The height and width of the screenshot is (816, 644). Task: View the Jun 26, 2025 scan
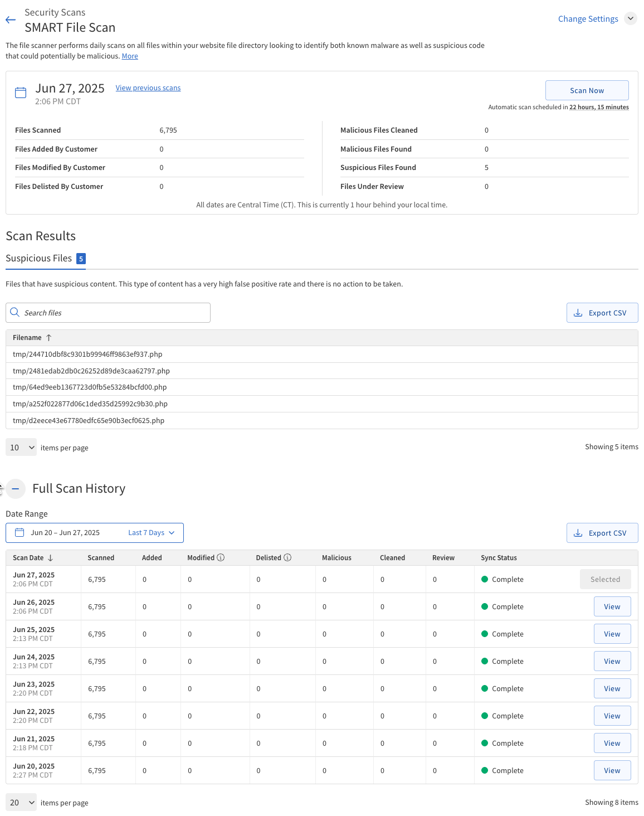(x=612, y=606)
